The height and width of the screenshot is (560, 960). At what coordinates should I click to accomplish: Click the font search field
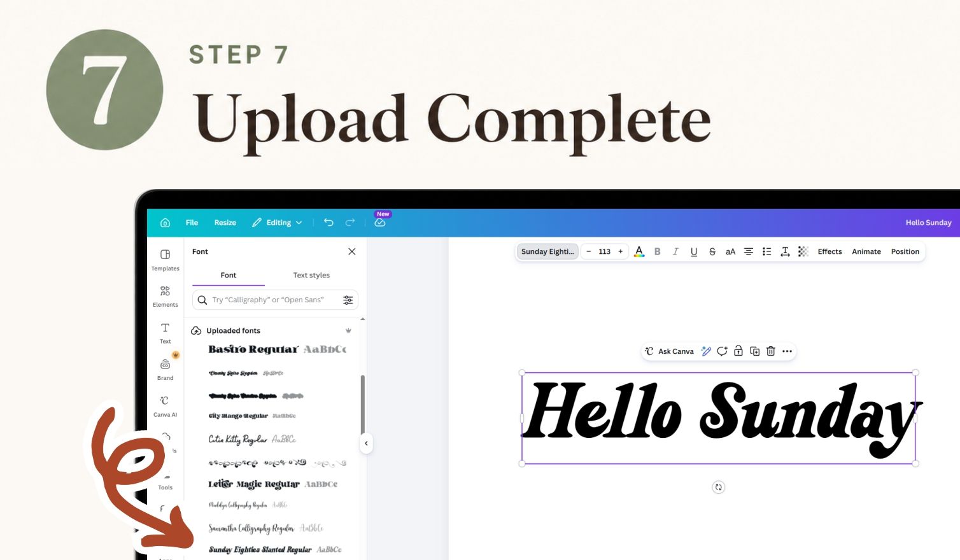click(x=275, y=300)
